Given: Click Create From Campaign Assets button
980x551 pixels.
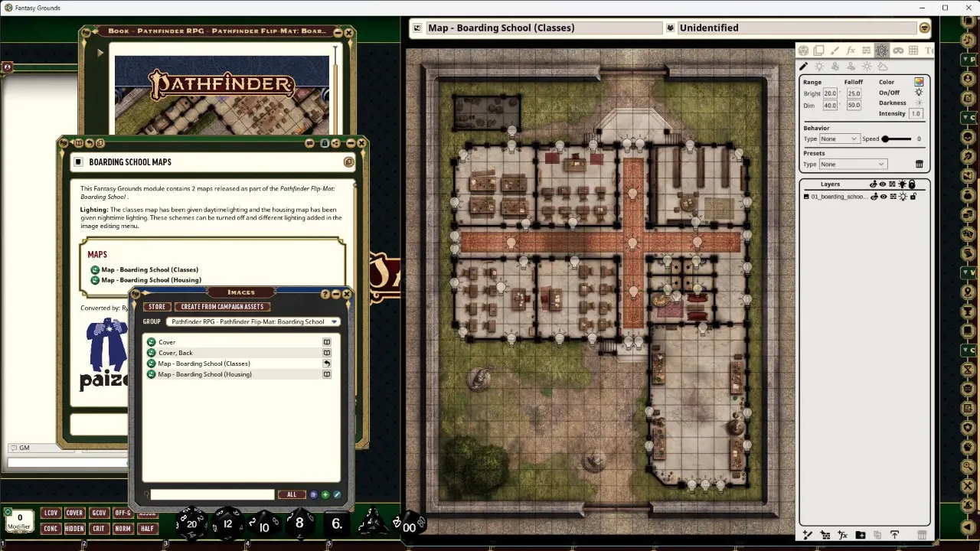Looking at the screenshot, I should pyautogui.click(x=222, y=307).
